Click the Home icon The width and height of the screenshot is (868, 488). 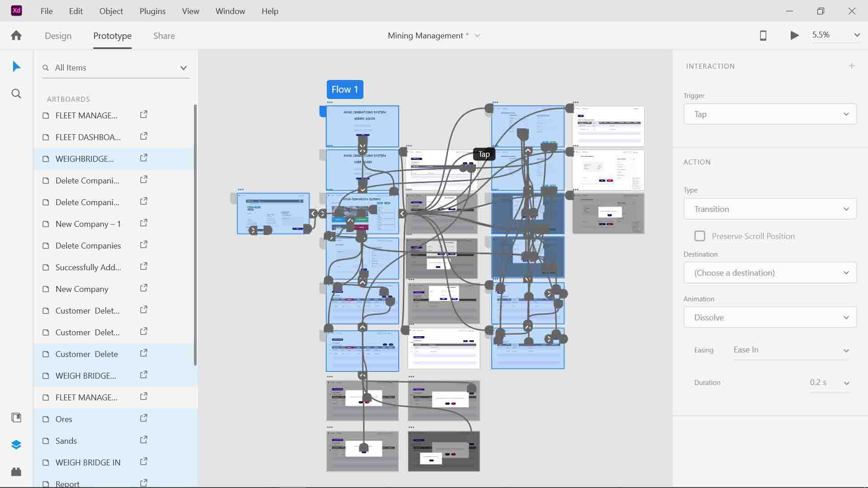click(16, 35)
